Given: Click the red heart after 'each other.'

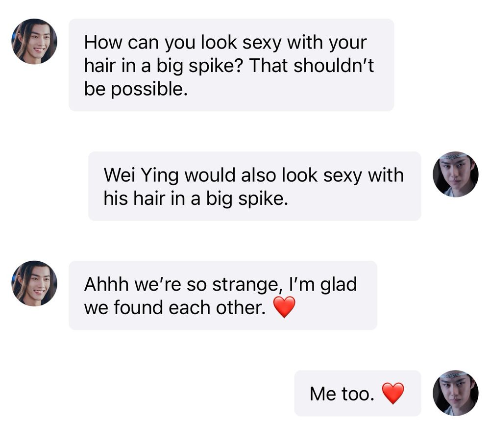Looking at the screenshot, I should pos(284,307).
